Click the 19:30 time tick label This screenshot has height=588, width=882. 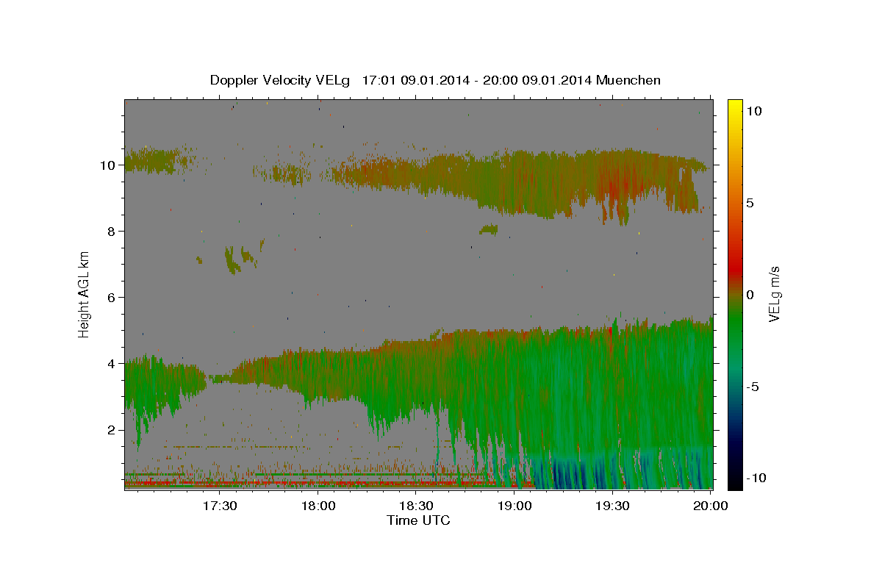coord(612,506)
